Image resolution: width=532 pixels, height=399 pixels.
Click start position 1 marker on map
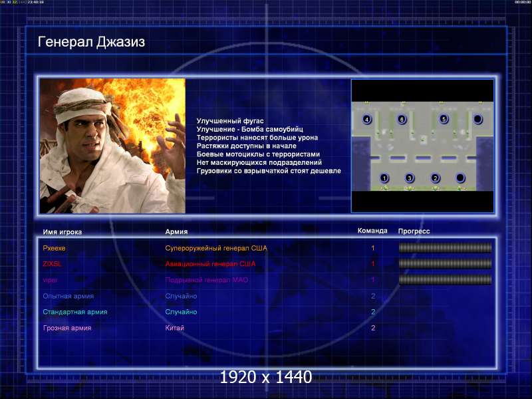[x=384, y=178]
